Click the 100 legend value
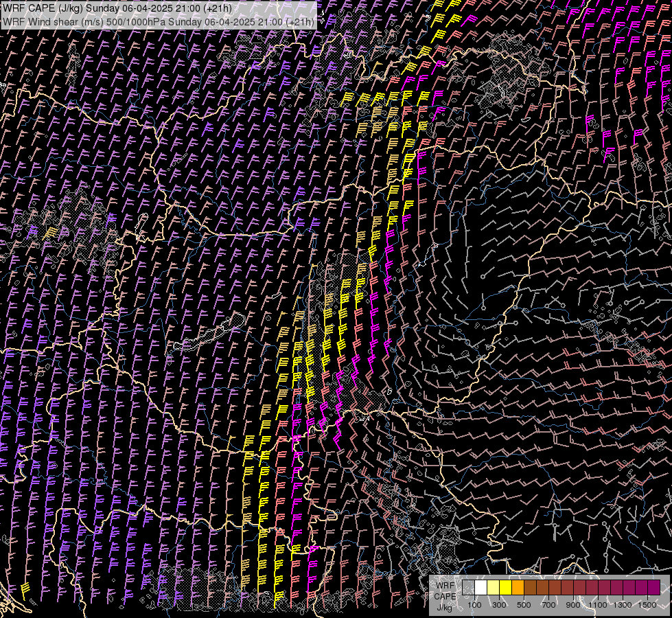 click(x=474, y=605)
